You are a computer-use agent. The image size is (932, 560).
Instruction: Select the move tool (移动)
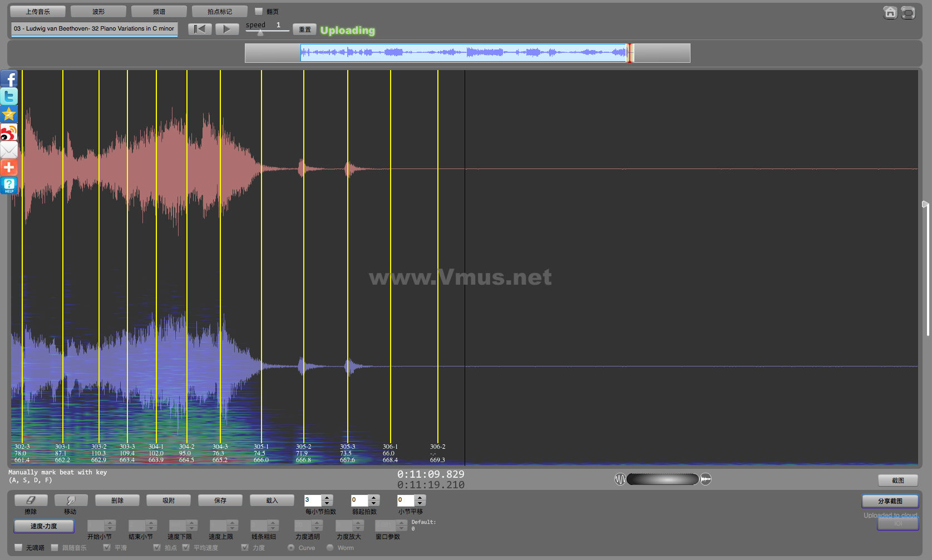(x=71, y=500)
